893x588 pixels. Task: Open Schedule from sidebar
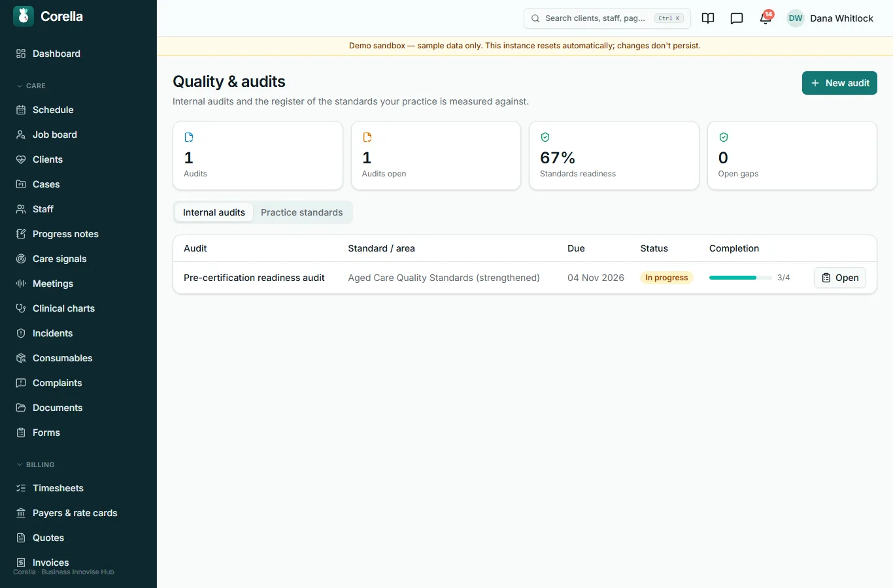[78, 110]
